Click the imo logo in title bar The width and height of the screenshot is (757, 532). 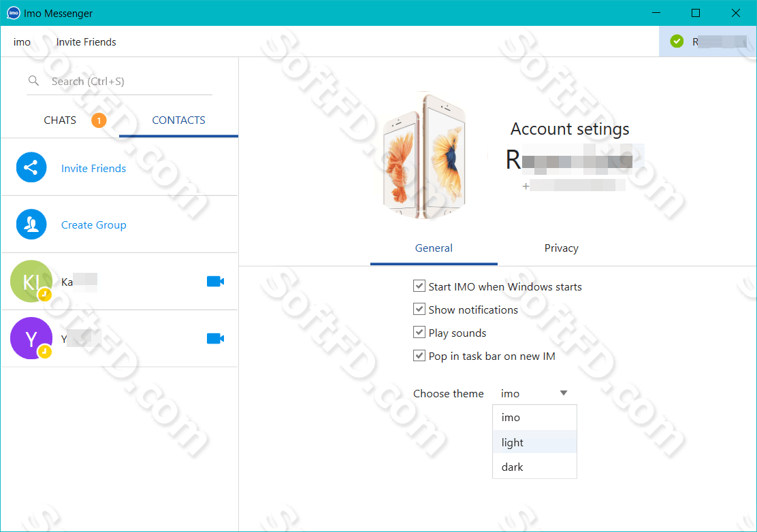(14, 13)
